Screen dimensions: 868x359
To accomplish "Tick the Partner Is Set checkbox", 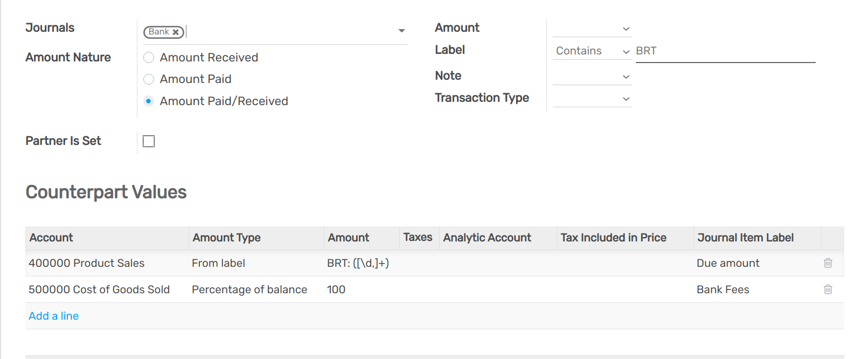I will [x=149, y=141].
